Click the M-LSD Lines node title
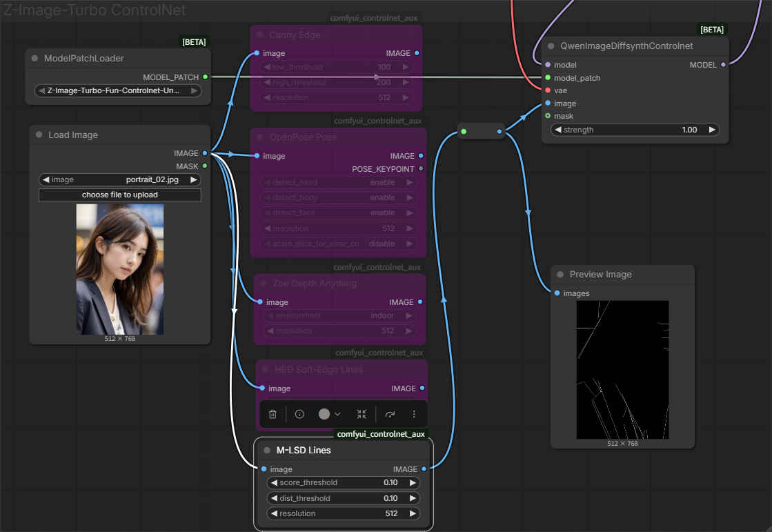This screenshot has height=532, width=772. (x=304, y=451)
